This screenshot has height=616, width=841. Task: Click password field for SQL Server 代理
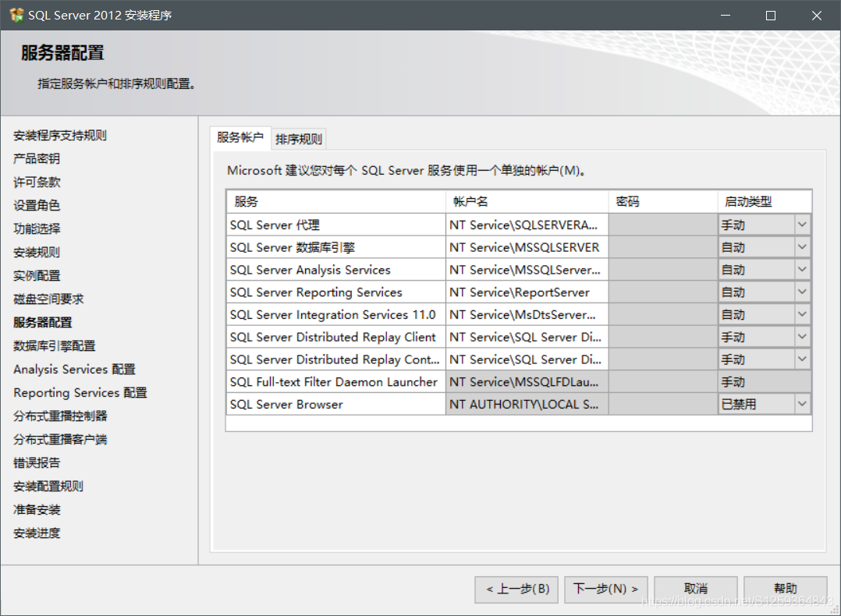click(663, 225)
